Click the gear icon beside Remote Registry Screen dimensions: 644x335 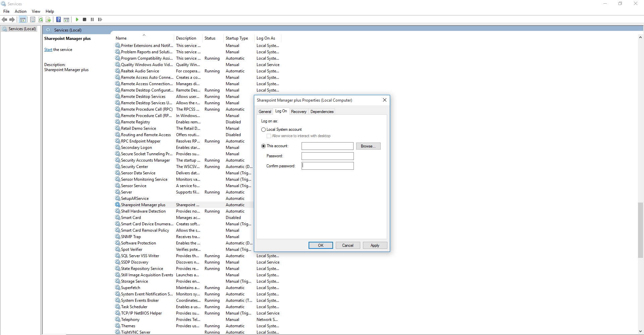coord(118,122)
